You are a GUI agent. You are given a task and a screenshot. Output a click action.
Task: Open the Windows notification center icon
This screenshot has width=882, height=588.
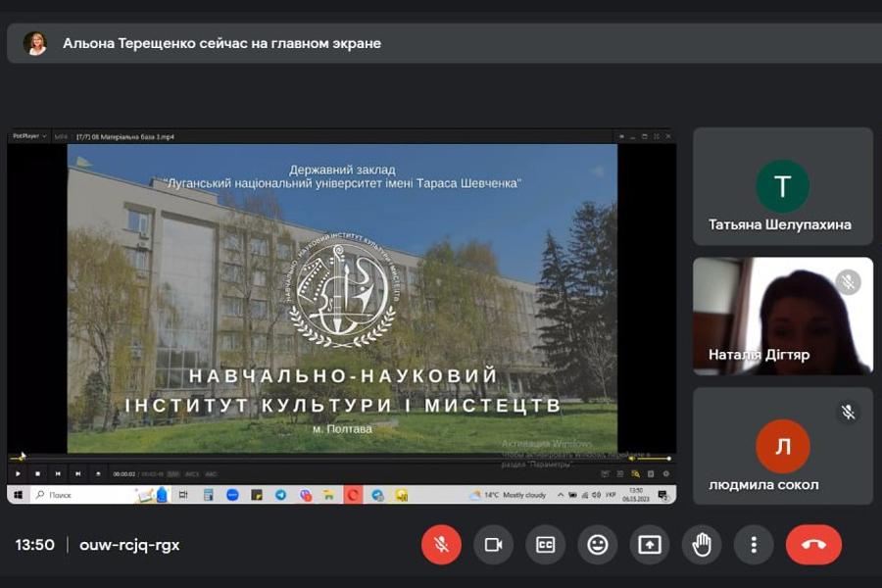point(662,495)
